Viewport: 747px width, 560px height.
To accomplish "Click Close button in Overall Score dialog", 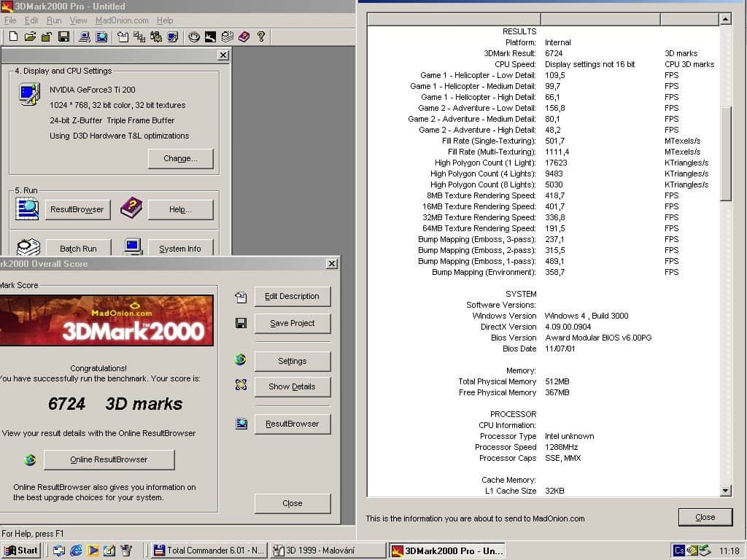I will tap(292, 503).
